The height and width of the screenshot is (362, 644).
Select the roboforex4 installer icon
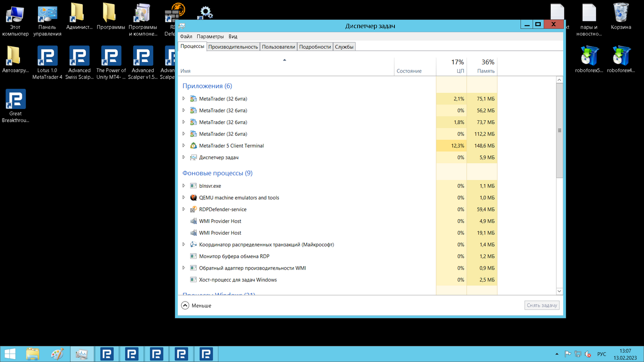(x=621, y=60)
